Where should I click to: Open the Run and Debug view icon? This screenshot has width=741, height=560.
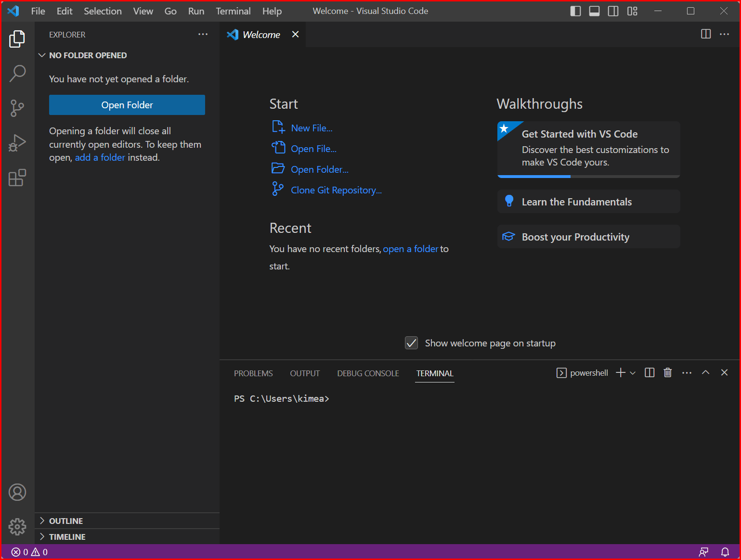pos(17,143)
